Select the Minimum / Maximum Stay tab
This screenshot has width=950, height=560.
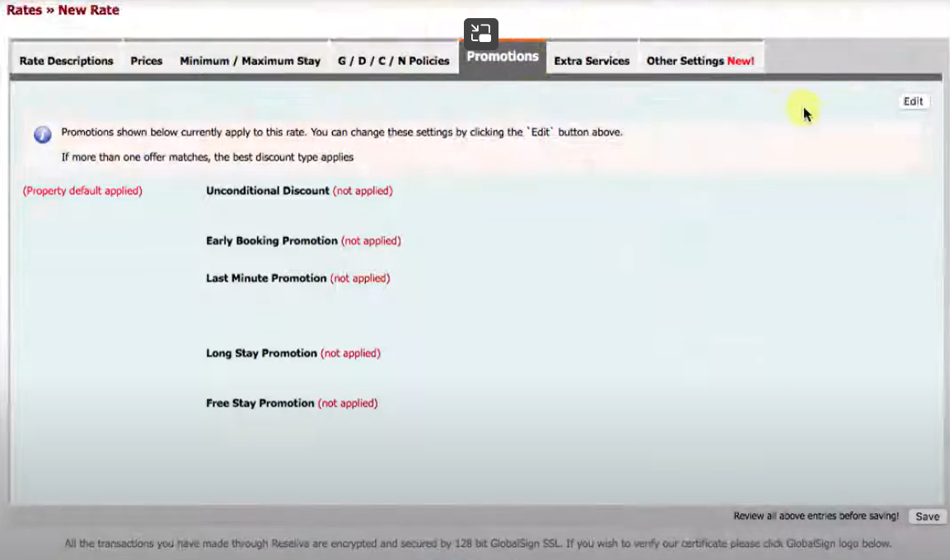point(250,61)
